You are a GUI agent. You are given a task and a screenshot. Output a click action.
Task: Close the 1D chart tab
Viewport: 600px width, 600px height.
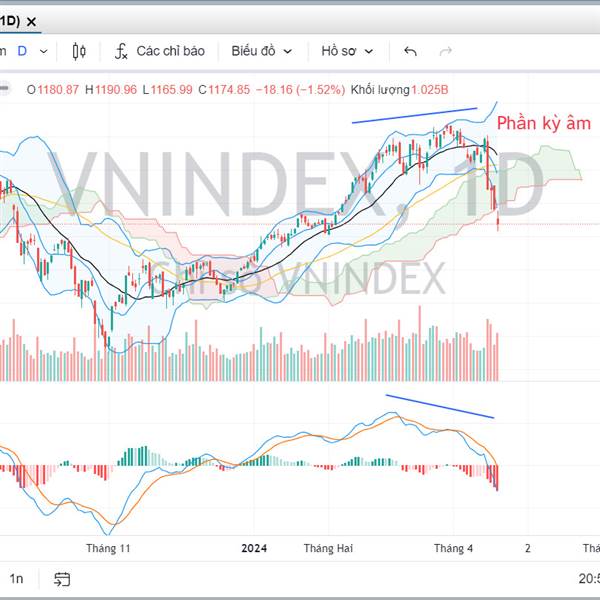coord(31,22)
